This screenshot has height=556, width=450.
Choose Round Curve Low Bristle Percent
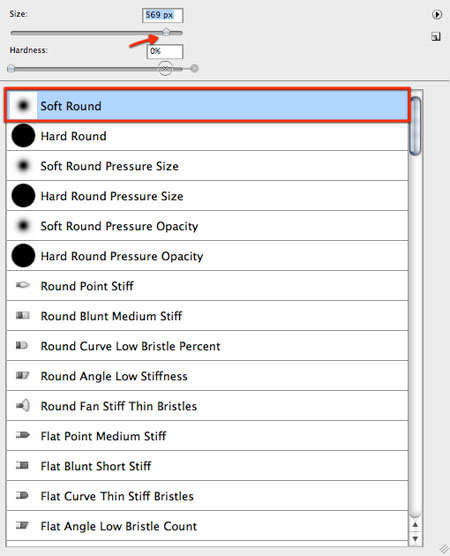click(207, 346)
